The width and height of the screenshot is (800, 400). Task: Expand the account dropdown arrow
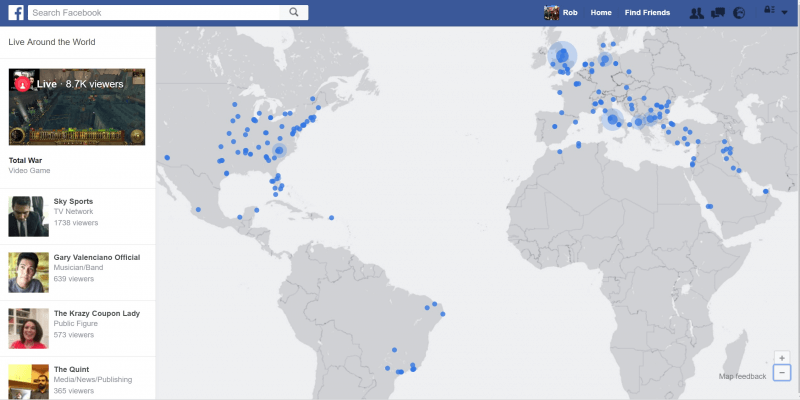click(x=785, y=13)
